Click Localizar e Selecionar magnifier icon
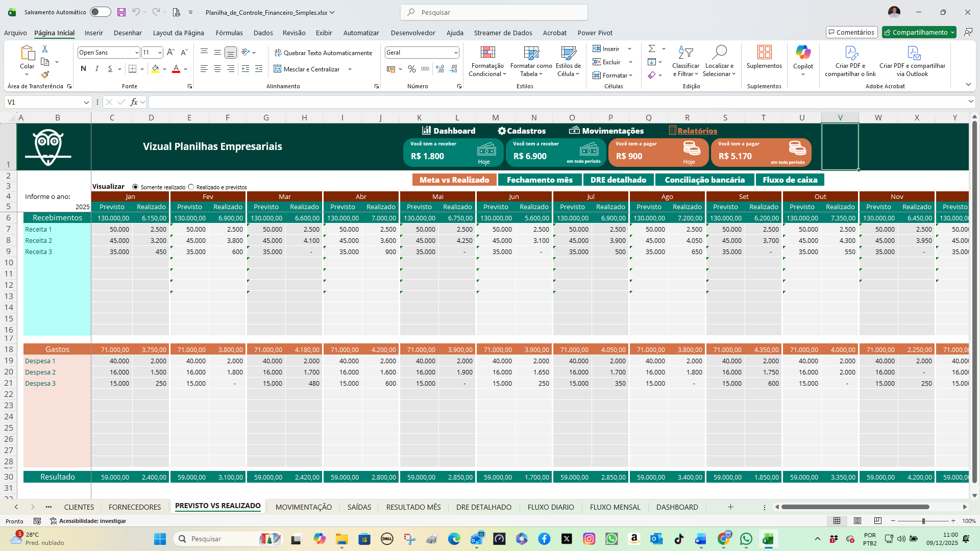 [719, 52]
